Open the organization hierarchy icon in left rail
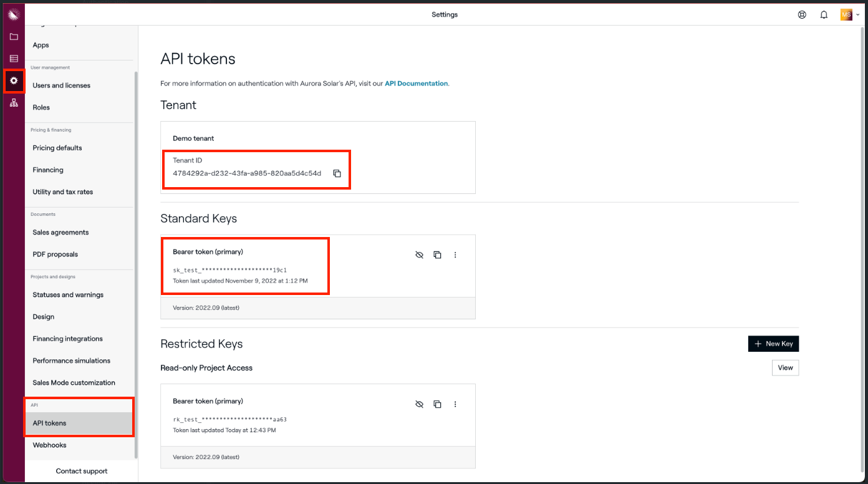The height and width of the screenshot is (484, 868). 14,103
